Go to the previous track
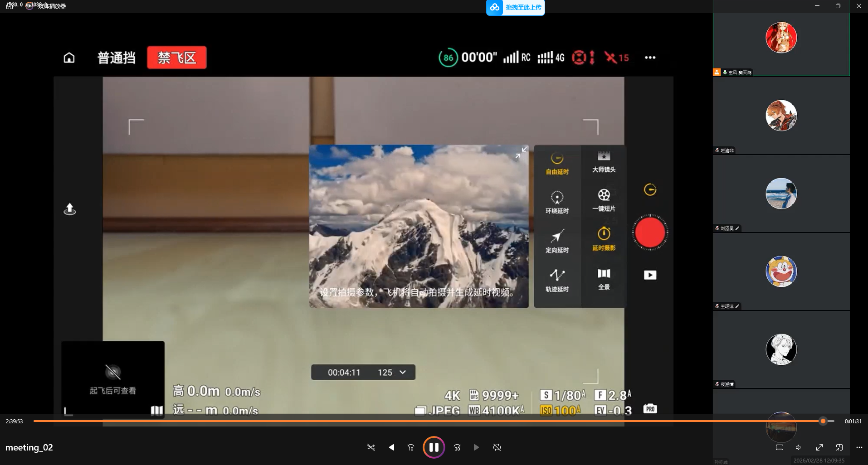 tap(391, 447)
